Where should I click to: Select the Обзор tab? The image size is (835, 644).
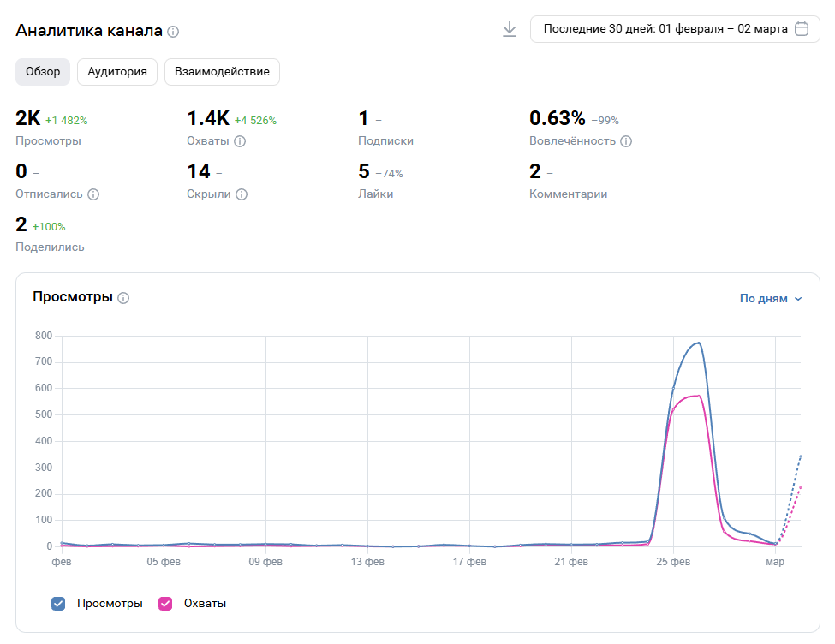pyautogui.click(x=43, y=72)
